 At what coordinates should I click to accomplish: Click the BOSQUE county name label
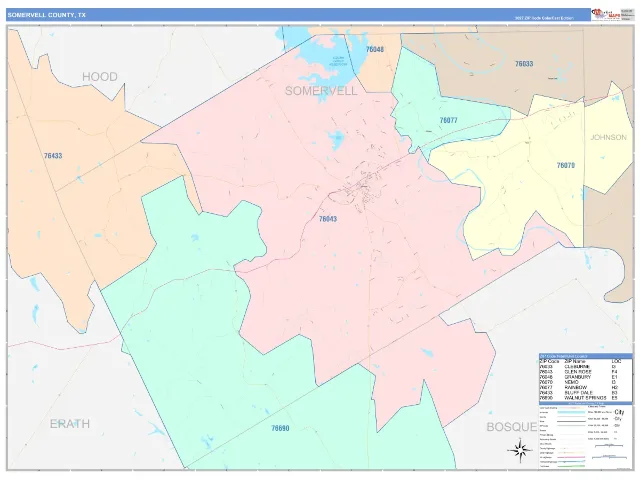tap(512, 427)
